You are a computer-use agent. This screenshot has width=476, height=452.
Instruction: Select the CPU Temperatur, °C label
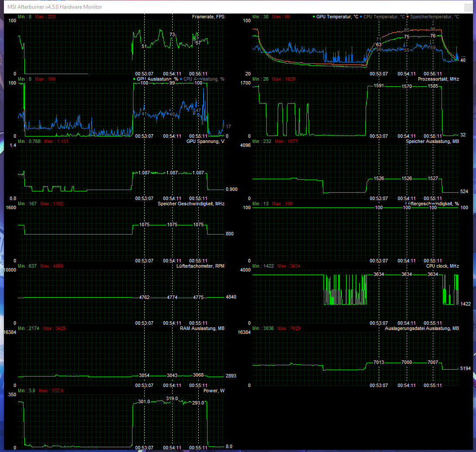(384, 17)
